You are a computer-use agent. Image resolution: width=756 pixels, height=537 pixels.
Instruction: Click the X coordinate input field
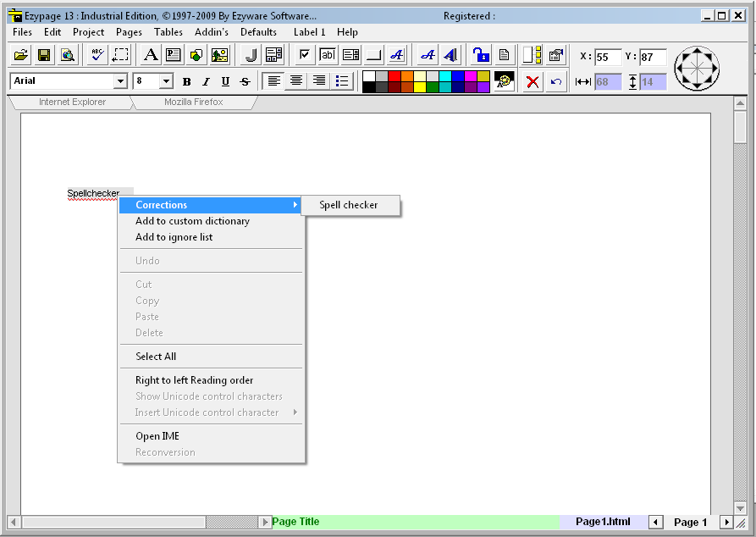tap(607, 58)
